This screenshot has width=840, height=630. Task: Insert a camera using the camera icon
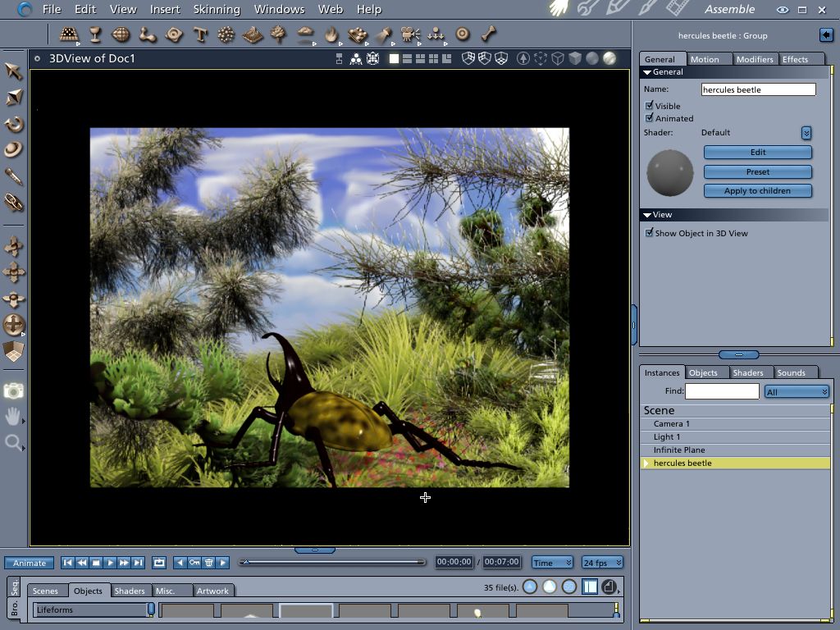pos(410,34)
